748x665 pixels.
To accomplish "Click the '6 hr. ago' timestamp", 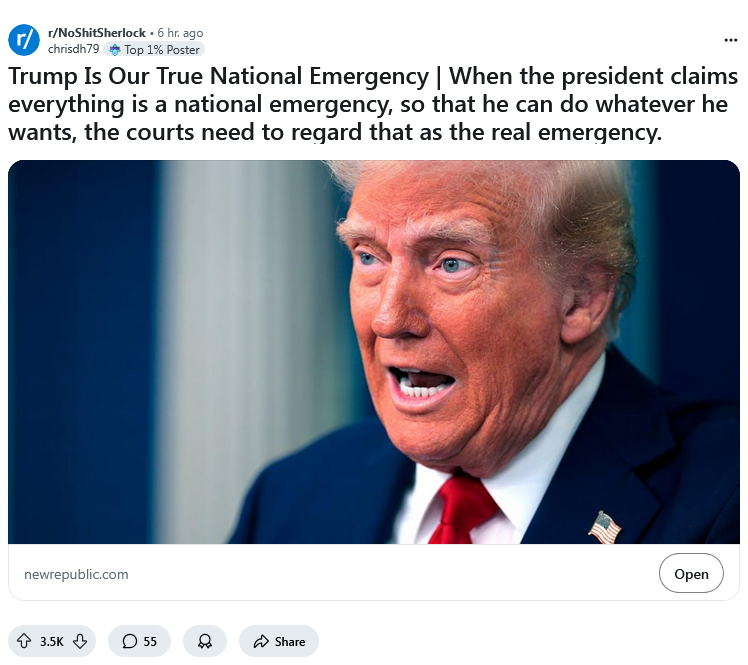I will pyautogui.click(x=180, y=33).
